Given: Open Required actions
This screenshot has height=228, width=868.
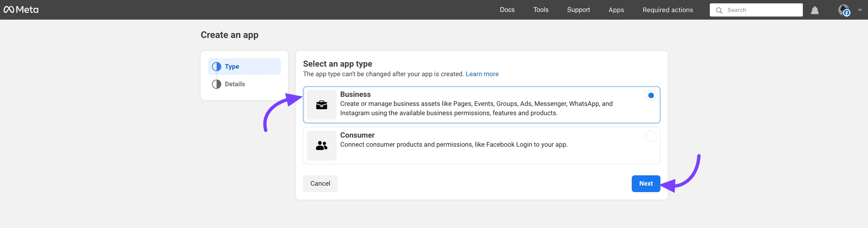Looking at the screenshot, I should [x=667, y=10].
